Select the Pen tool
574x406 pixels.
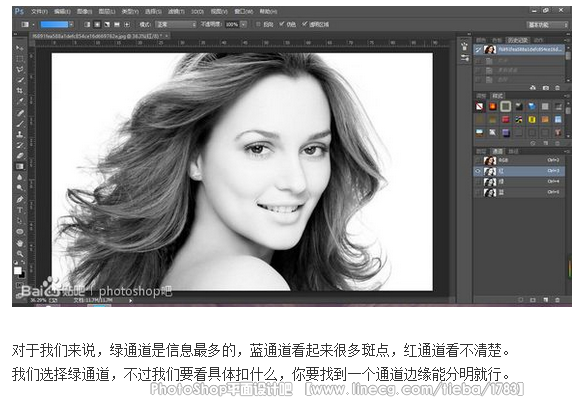(x=19, y=200)
